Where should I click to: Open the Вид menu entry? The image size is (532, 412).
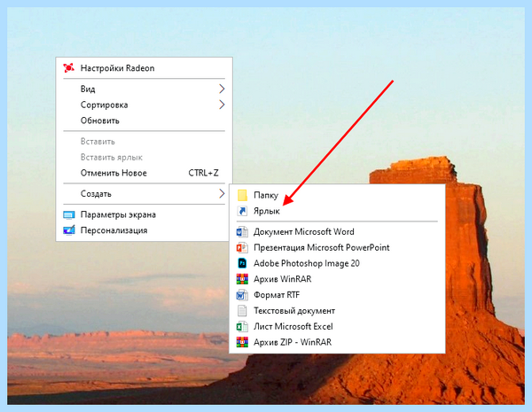(145, 89)
